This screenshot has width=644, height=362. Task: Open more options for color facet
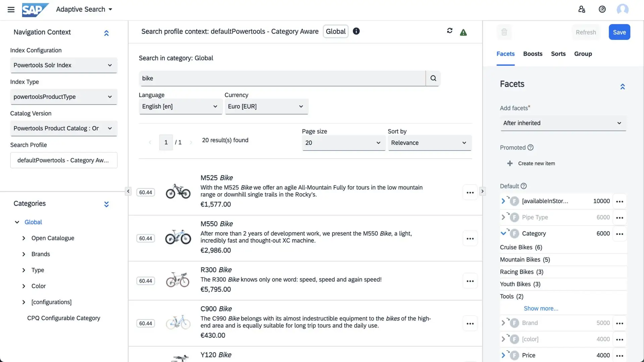(620, 339)
